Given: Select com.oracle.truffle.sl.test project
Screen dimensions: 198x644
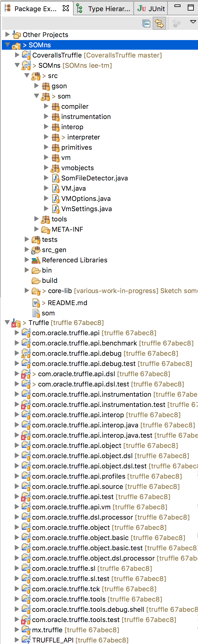Looking at the screenshot, I should coord(99,579).
